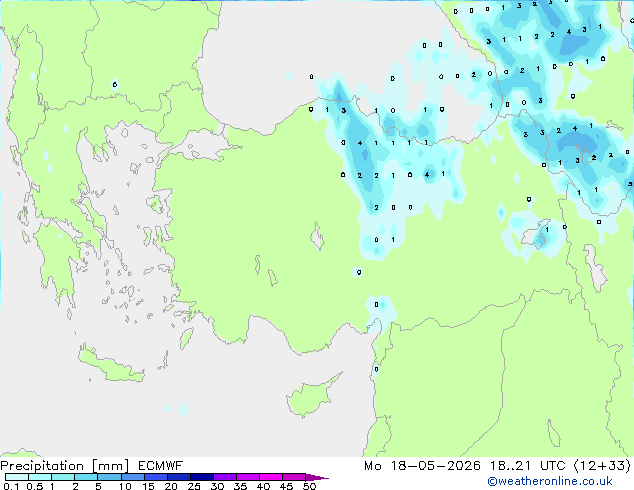Click the legend label '50'

309,486
